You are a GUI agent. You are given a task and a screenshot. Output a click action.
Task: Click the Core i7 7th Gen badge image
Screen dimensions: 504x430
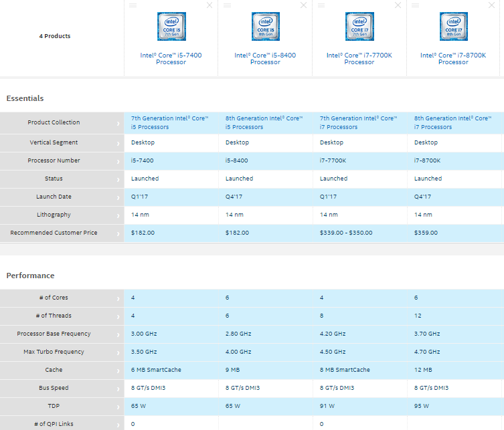[x=359, y=26]
